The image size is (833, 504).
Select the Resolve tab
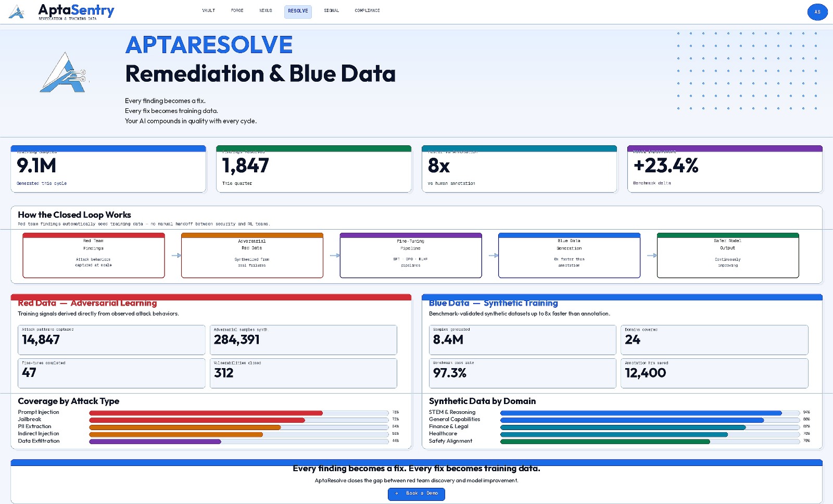[298, 11]
